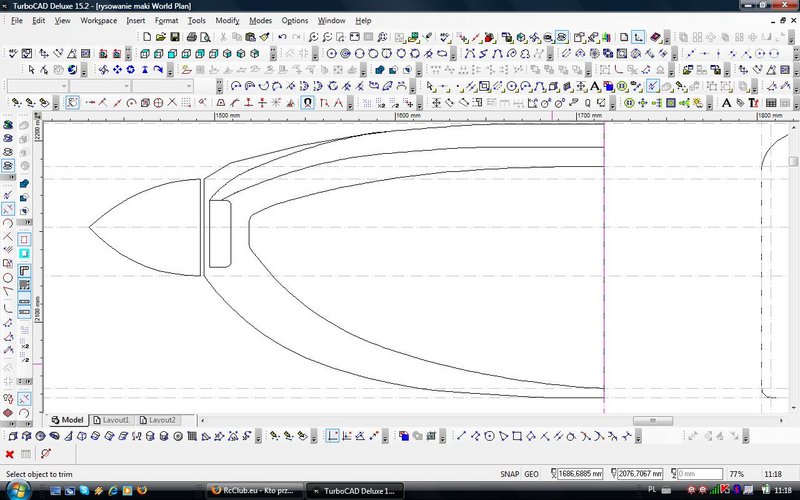Viewport: 800px width, 500px height.
Task: Toggle the no-snap hand icon
Action: 72,103
